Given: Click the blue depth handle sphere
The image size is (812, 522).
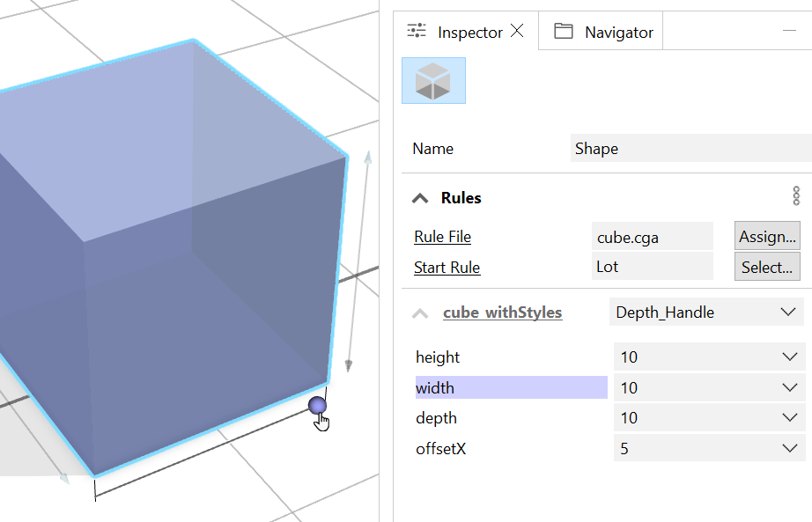Looking at the screenshot, I should tap(318, 405).
